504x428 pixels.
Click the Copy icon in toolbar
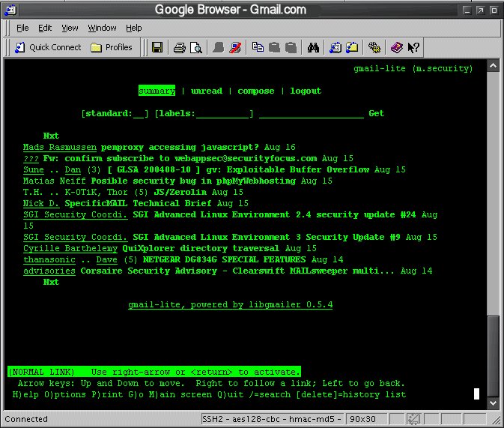tap(258, 47)
